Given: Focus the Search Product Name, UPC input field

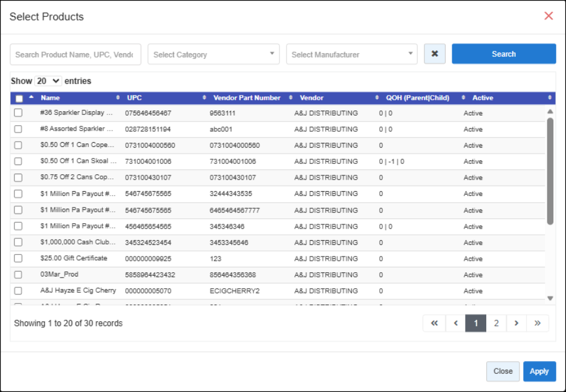Looking at the screenshot, I should pyautogui.click(x=76, y=54).
